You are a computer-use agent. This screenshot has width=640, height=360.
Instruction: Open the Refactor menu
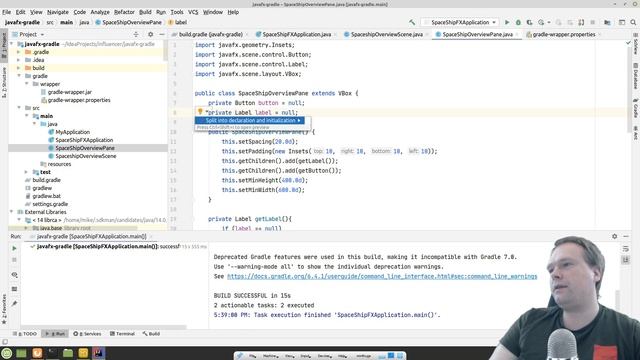click(124, 12)
